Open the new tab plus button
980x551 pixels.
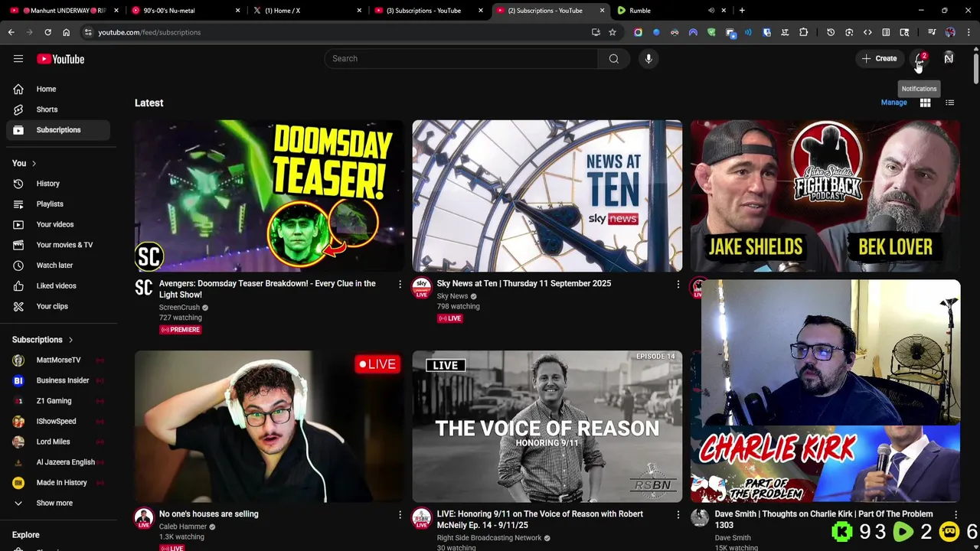click(742, 11)
